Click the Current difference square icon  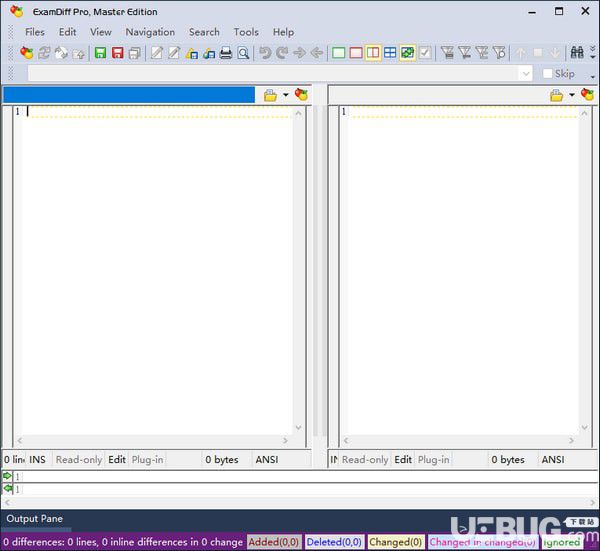538,52
